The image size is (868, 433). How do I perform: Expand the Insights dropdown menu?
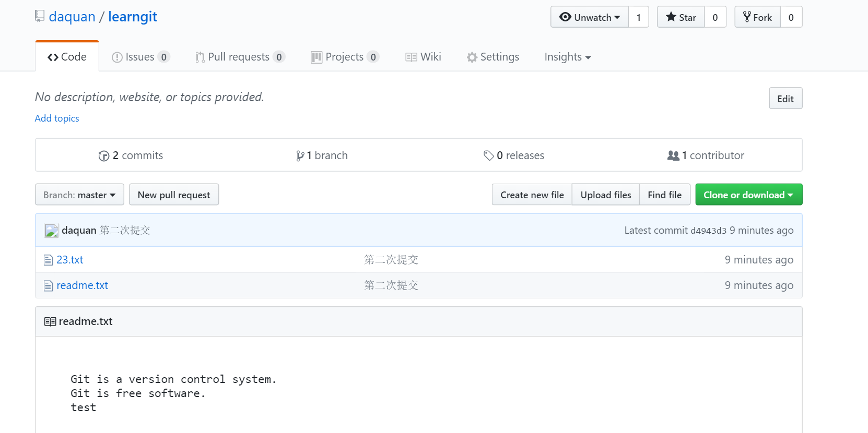pos(568,57)
